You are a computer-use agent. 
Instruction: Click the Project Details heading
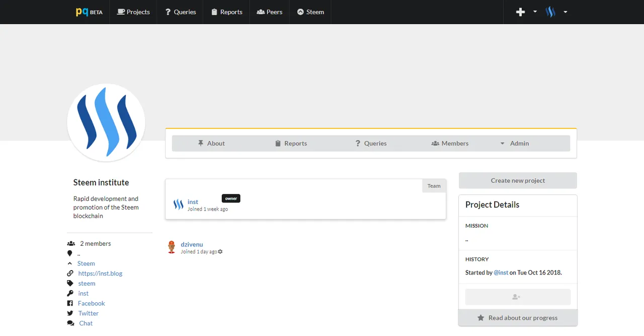(x=492, y=205)
